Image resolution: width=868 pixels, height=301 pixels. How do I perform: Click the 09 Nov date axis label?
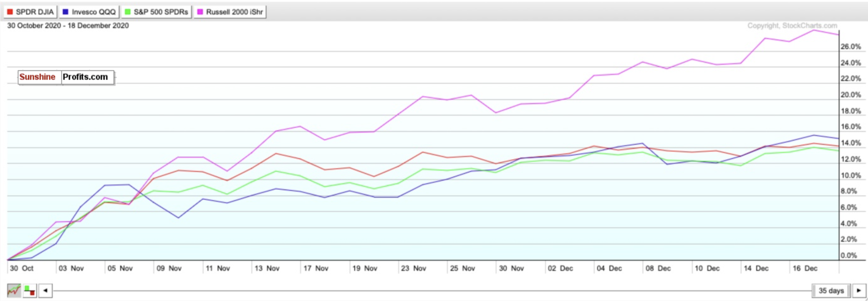[x=169, y=268]
